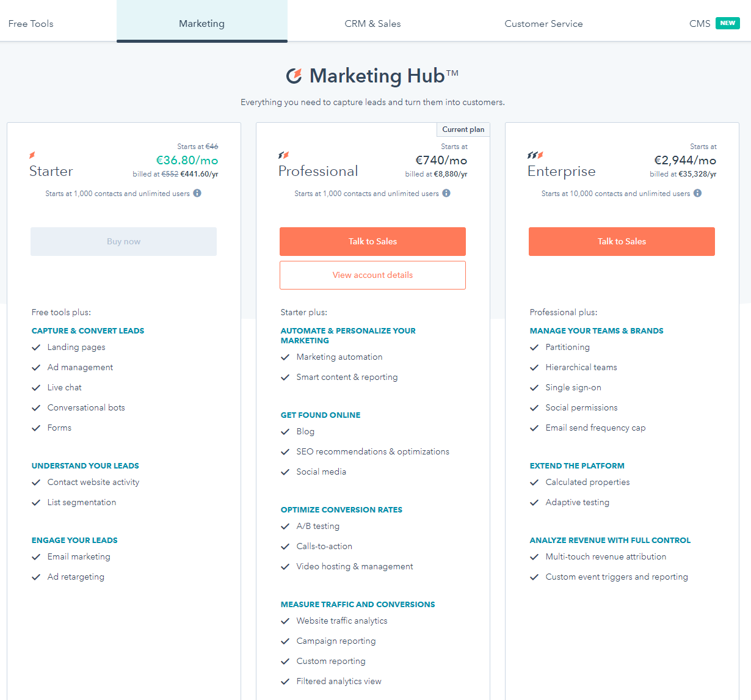Click the Forms feature text
Viewport: 751px width, 700px height.
(59, 428)
